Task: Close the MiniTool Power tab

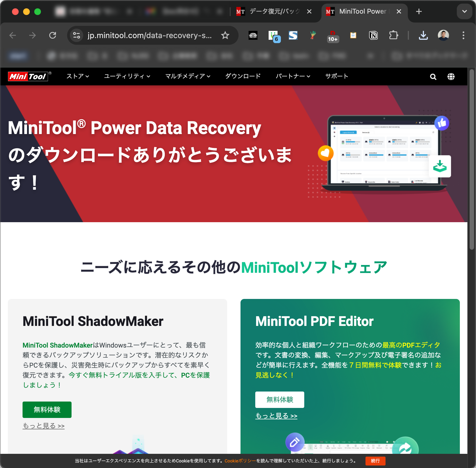Action: point(399,11)
